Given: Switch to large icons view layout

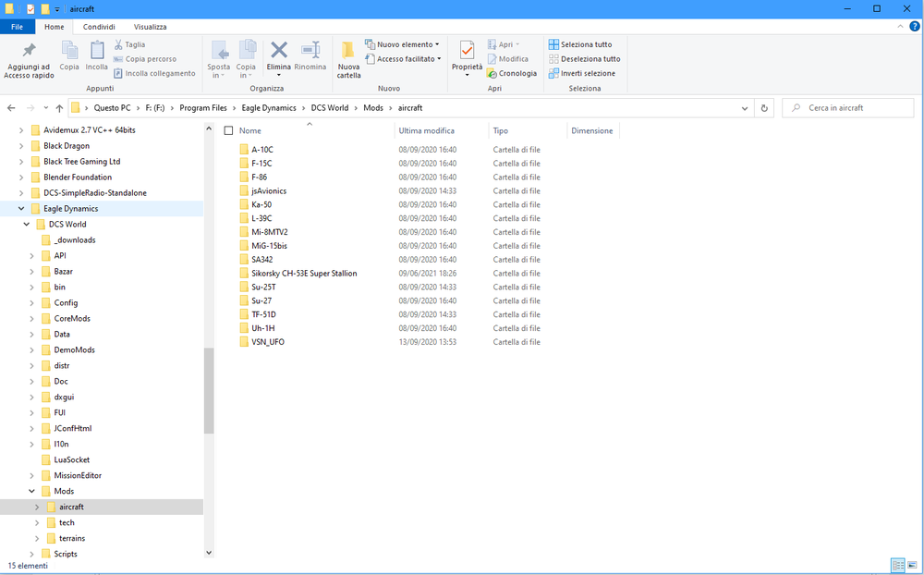Looking at the screenshot, I should pyautogui.click(x=912, y=566).
